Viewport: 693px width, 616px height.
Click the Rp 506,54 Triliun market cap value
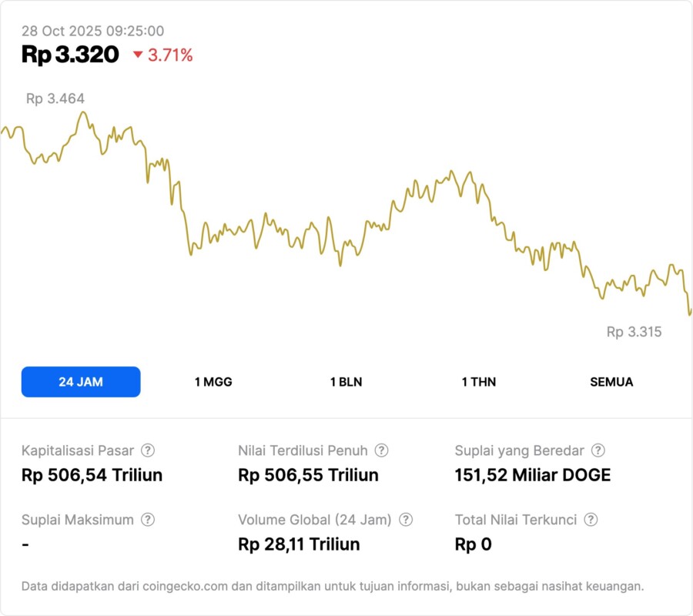(92, 475)
